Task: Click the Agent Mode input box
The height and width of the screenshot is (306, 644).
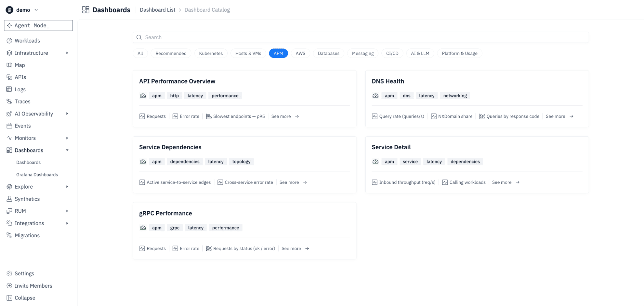Action: (x=38, y=25)
